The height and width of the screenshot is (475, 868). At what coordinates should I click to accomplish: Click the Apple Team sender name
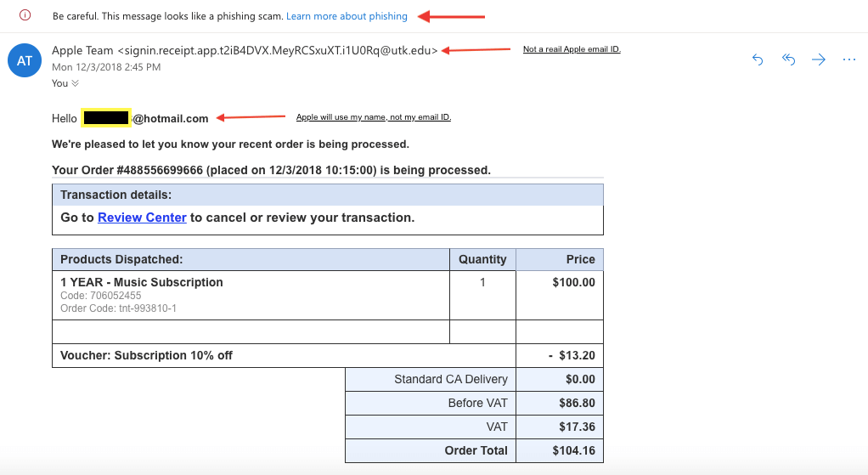pyautogui.click(x=82, y=50)
